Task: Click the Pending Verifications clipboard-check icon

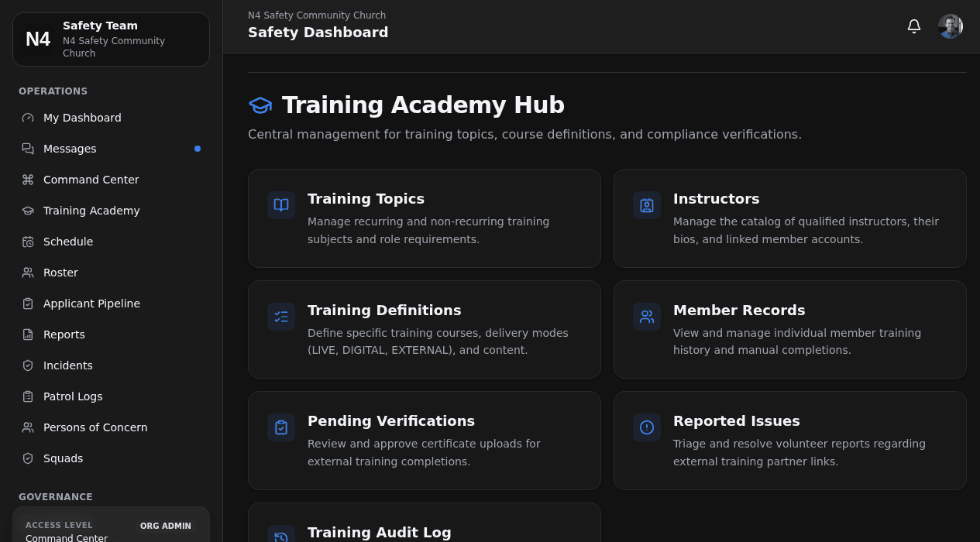Action: click(281, 427)
